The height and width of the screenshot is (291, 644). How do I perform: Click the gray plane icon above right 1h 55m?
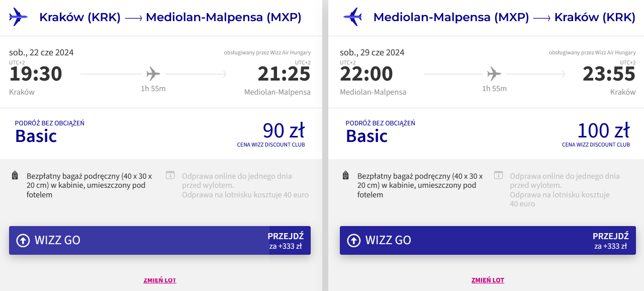(494, 74)
